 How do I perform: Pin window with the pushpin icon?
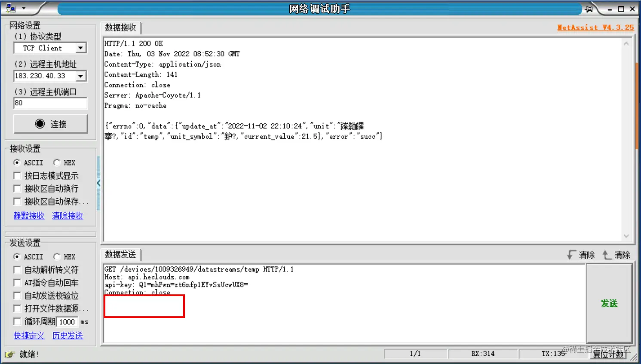589,9
